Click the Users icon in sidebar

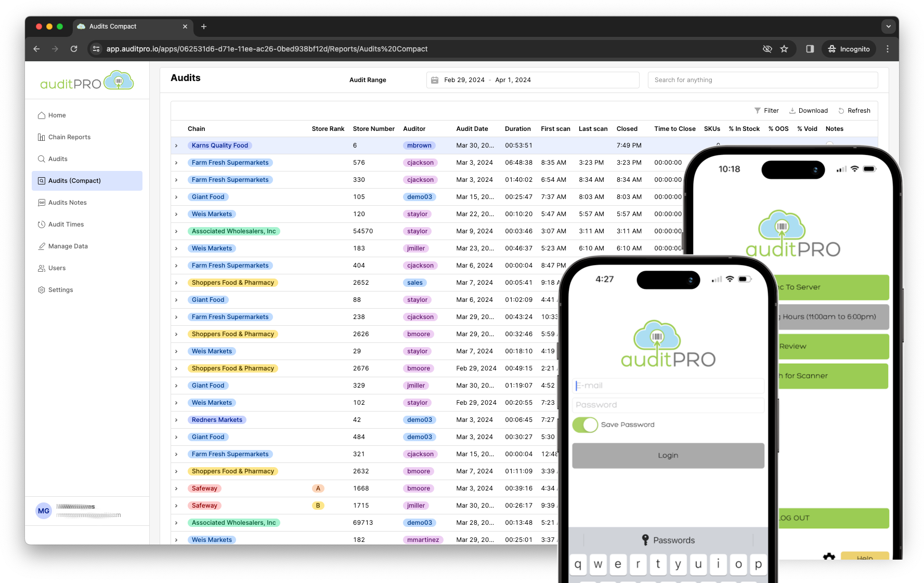42,268
